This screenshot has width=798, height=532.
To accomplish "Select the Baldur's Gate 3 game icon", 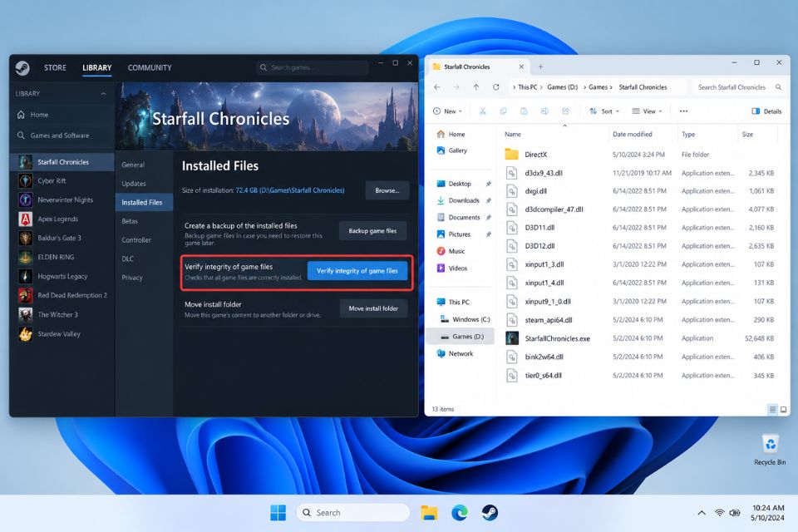I will tap(26, 238).
